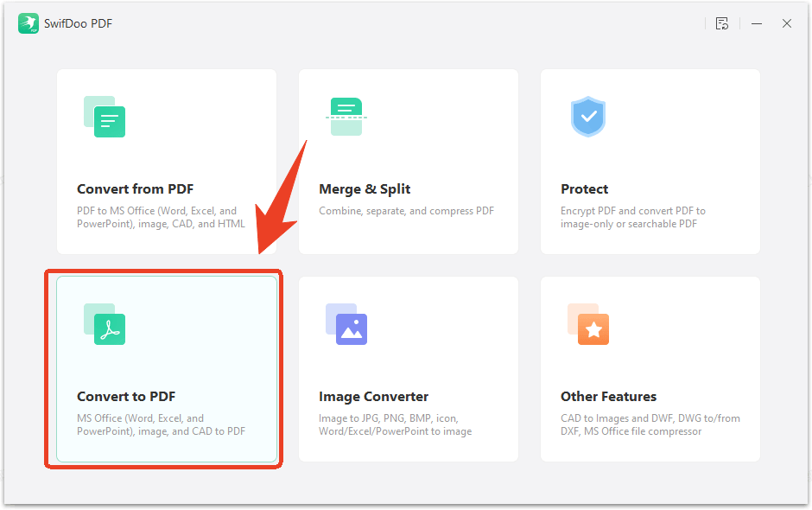This screenshot has width=812, height=510.
Task: Click text 'CAD to Images and DWF, DWG to/from'
Action: coord(650,418)
